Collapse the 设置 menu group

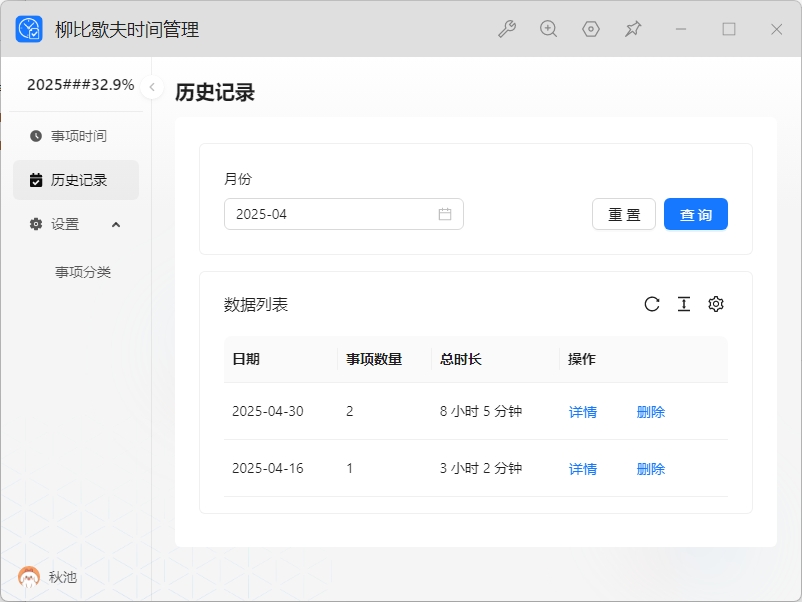click(x=116, y=224)
